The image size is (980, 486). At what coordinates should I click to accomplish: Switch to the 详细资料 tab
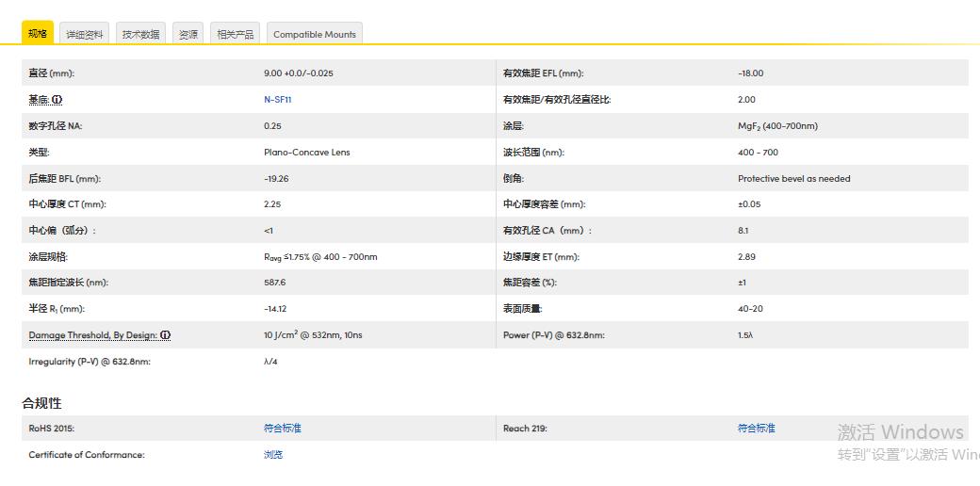pos(84,34)
